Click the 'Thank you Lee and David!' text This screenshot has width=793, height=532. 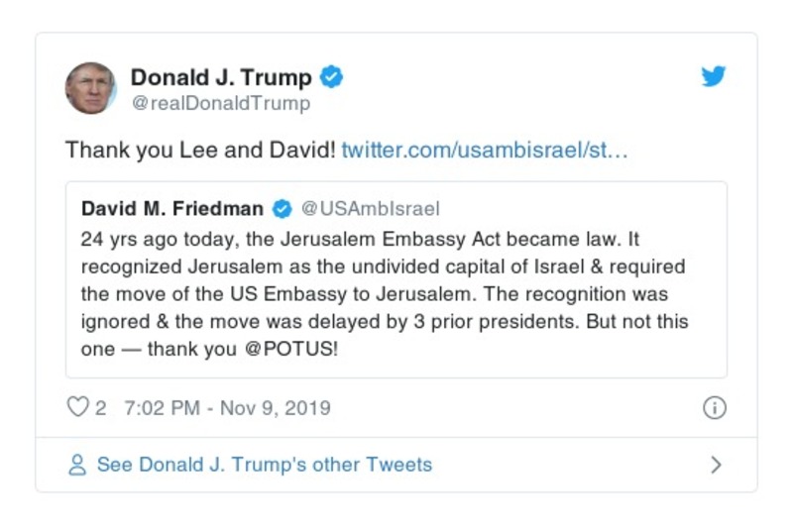coord(200,151)
